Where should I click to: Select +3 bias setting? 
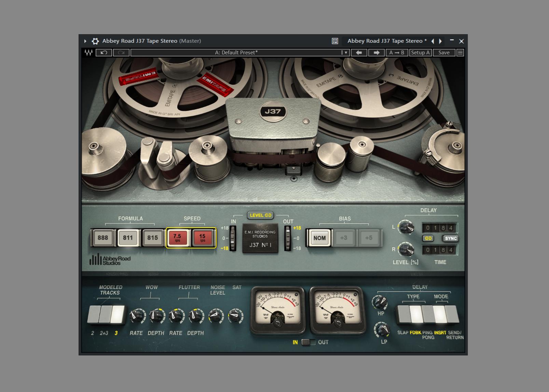pos(344,238)
